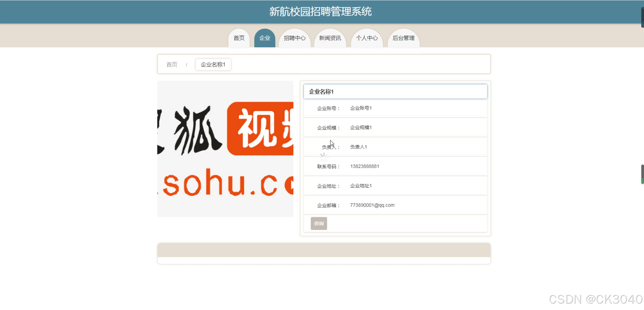The image size is (644, 310).
Task: Click the Sohu video company logo image
Action: [x=225, y=149]
